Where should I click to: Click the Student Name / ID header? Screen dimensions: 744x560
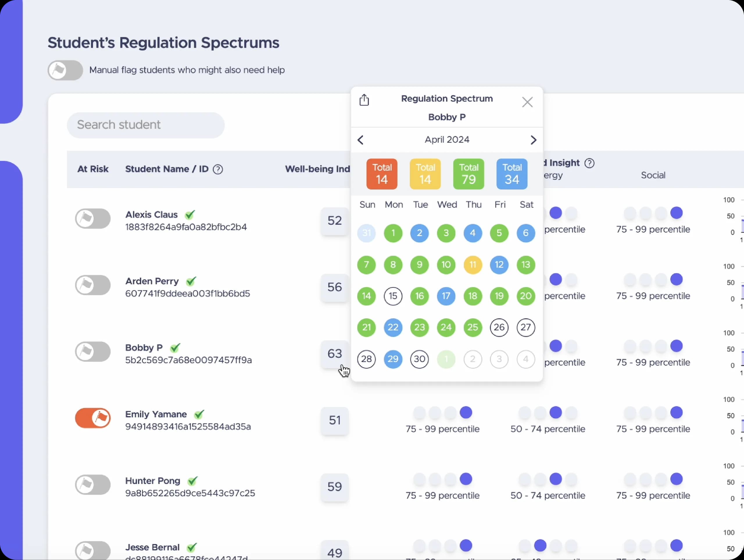(x=167, y=169)
